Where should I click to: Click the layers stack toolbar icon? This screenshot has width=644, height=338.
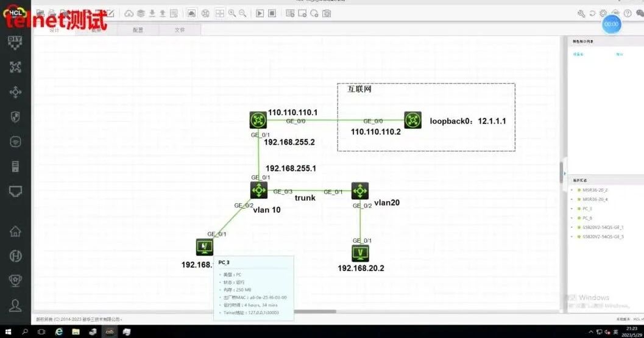[141, 13]
